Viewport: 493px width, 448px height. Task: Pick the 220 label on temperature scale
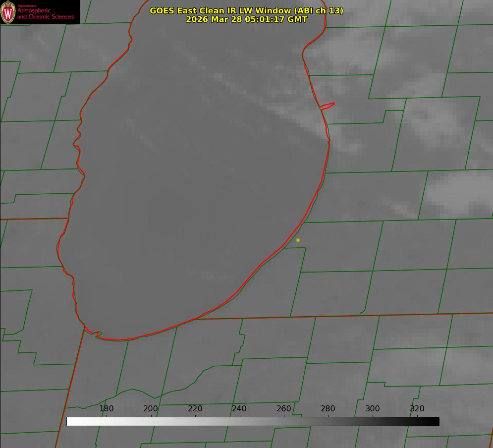pyautogui.click(x=195, y=409)
